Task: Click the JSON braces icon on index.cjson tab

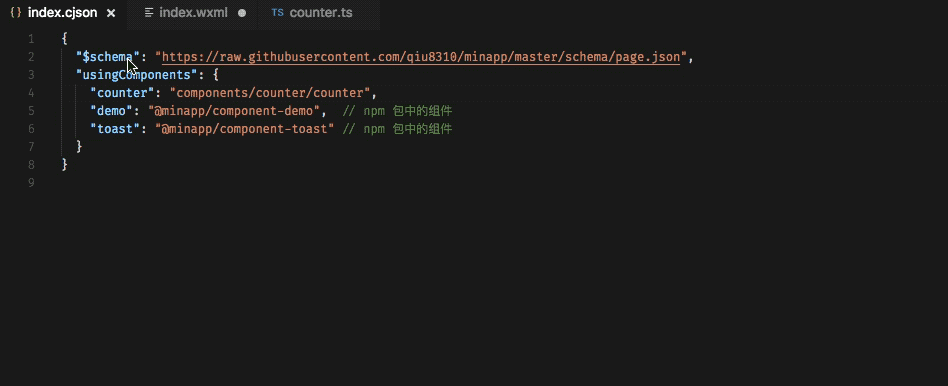Action: point(16,13)
